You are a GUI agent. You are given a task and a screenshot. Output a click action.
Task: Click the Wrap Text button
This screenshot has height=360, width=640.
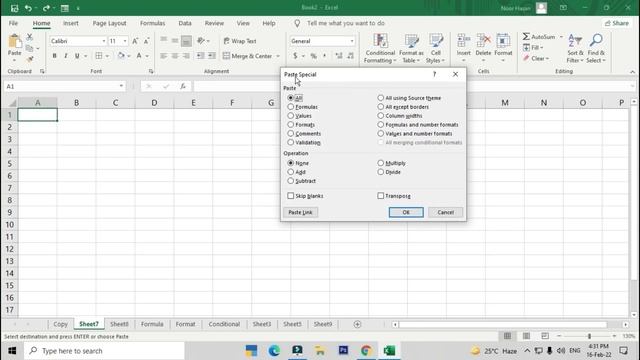coord(240,41)
